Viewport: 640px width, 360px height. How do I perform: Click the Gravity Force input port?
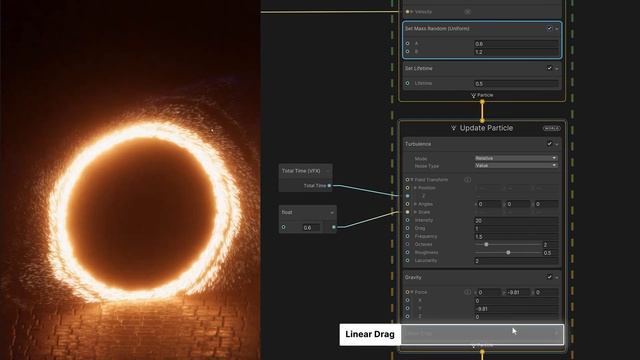(x=407, y=292)
